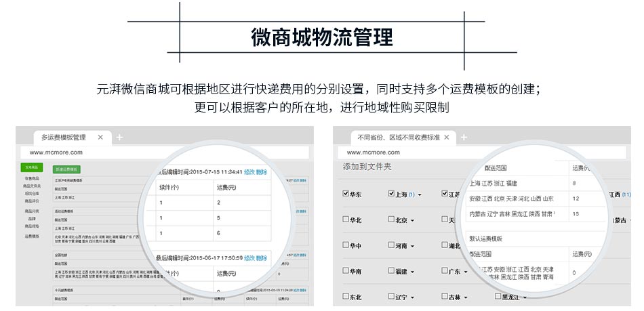644x311 pixels.
Task: Click the green 新建运费模板 button
Action: pyautogui.click(x=66, y=169)
